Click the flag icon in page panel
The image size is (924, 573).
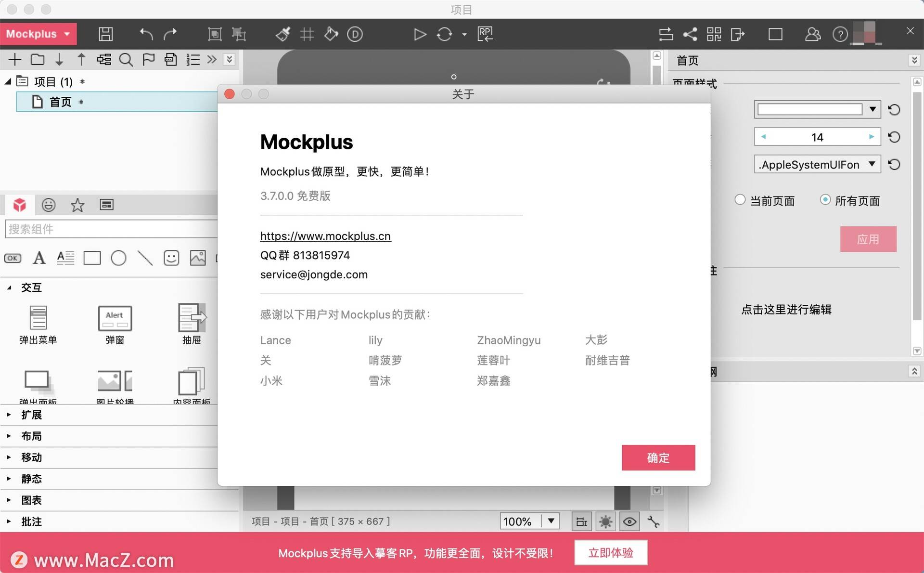pyautogui.click(x=149, y=59)
